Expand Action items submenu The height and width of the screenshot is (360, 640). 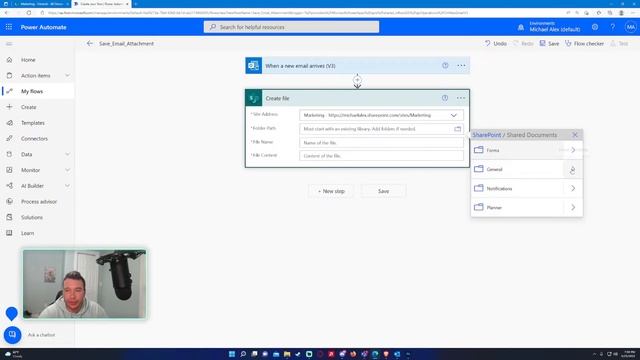[x=67, y=76]
